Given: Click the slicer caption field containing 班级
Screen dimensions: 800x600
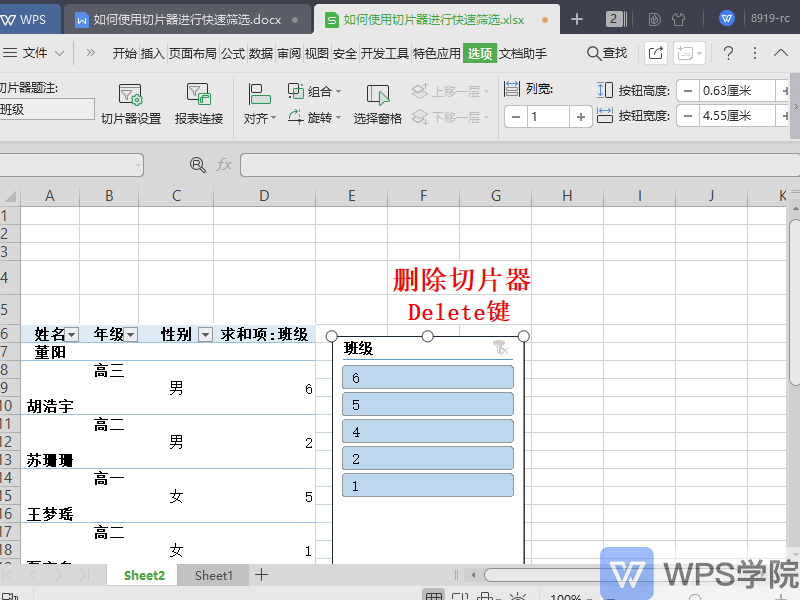Looking at the screenshot, I should point(47,109).
